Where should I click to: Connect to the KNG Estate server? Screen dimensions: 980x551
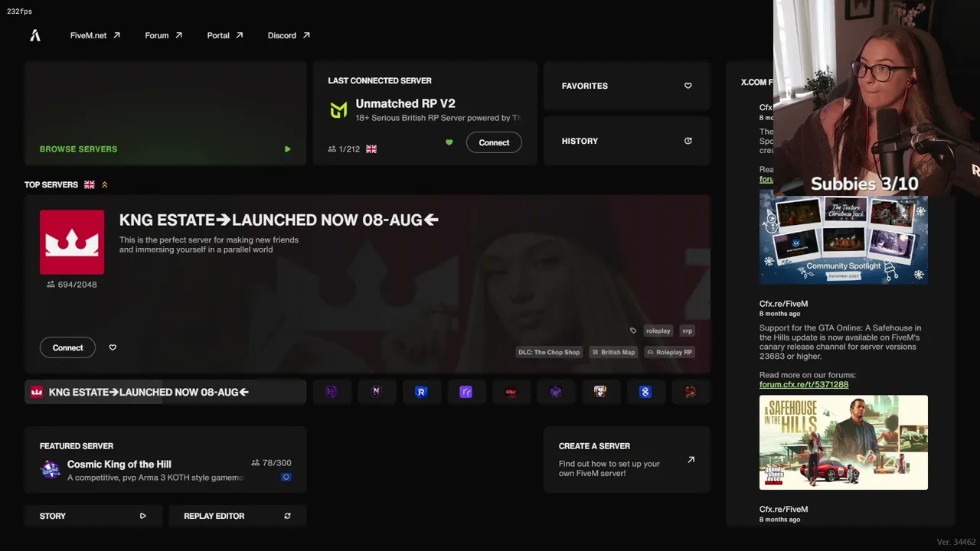68,347
